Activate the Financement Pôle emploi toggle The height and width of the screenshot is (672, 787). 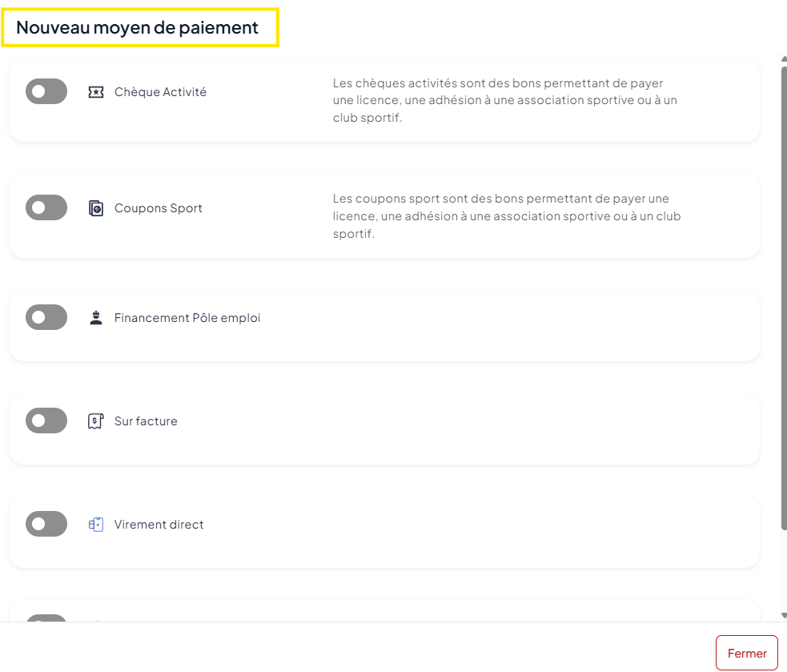[x=46, y=317]
